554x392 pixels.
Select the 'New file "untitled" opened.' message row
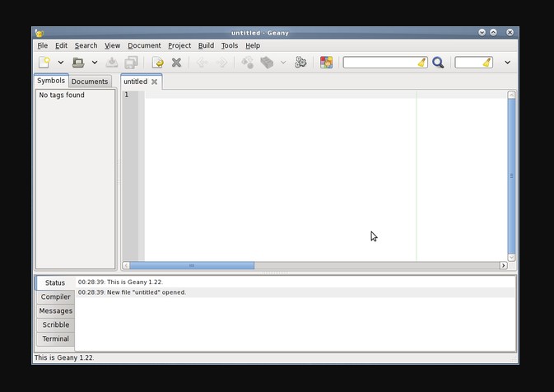pos(295,292)
